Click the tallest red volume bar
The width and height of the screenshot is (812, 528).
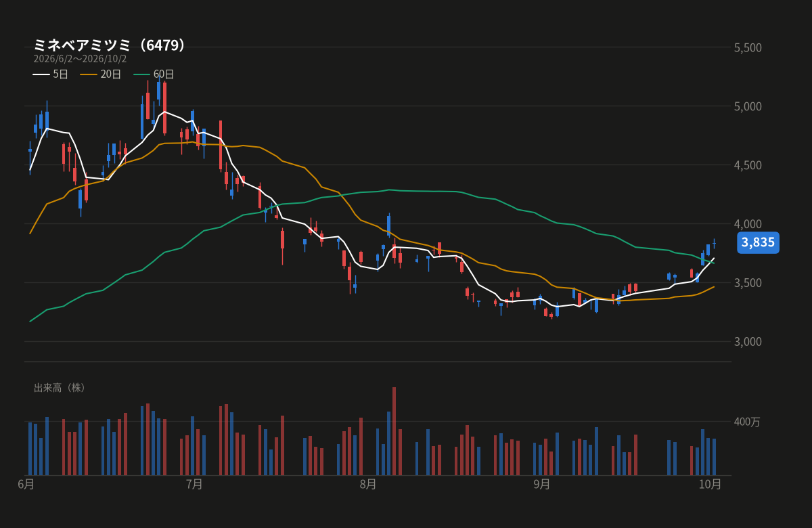click(394, 431)
